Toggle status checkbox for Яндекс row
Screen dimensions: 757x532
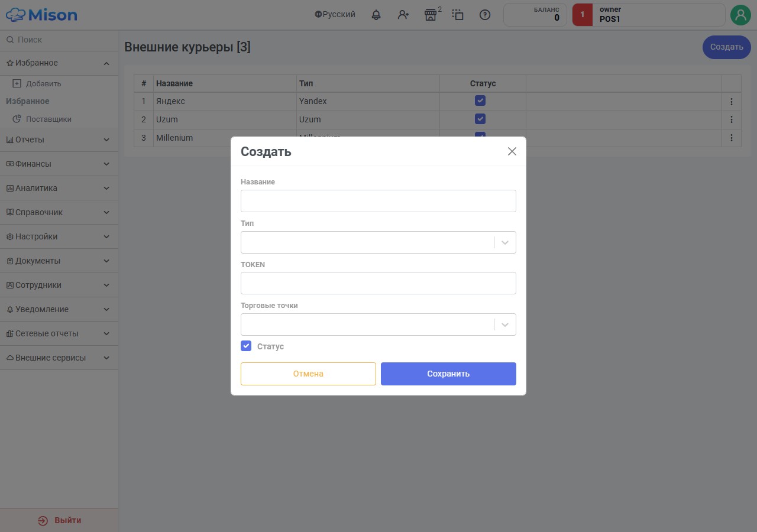pos(480,100)
